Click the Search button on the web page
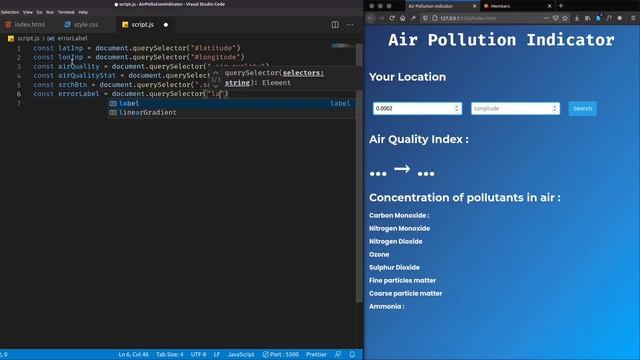Image resolution: width=640 pixels, height=360 pixels. (582, 109)
